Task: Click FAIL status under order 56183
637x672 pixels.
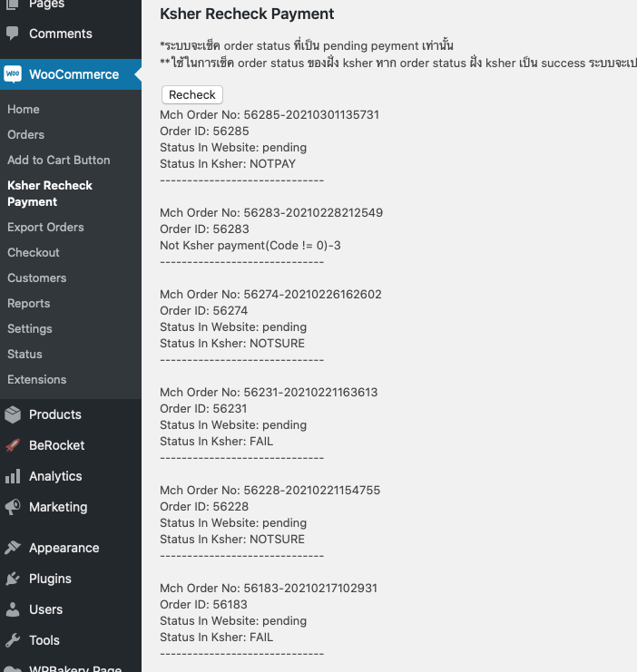Action: pyautogui.click(x=216, y=638)
